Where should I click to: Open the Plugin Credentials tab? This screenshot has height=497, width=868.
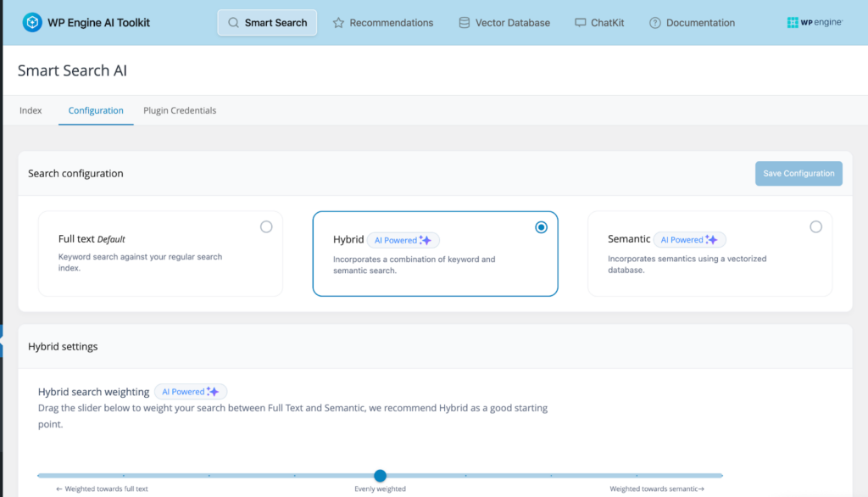(x=180, y=110)
